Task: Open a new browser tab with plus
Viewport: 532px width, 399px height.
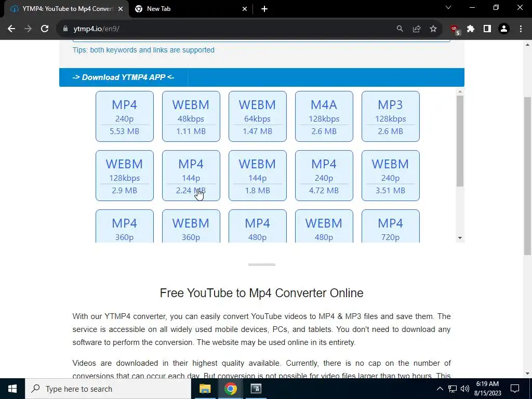Action: click(x=264, y=9)
